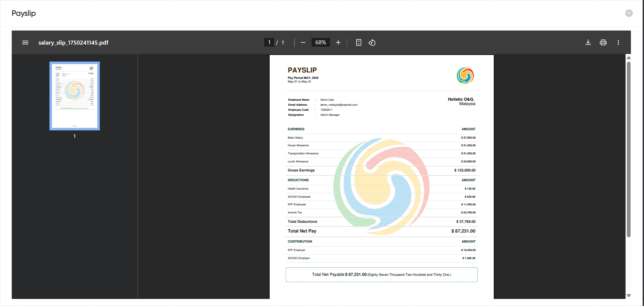Download the salary slip PDF
Image resolution: width=644 pixels, height=306 pixels.
(588, 43)
